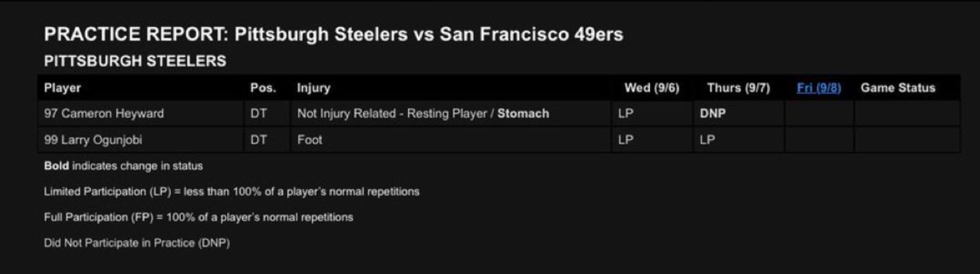Image resolution: width=980 pixels, height=274 pixels.
Task: Click the Practice Report page title
Action: point(333,34)
